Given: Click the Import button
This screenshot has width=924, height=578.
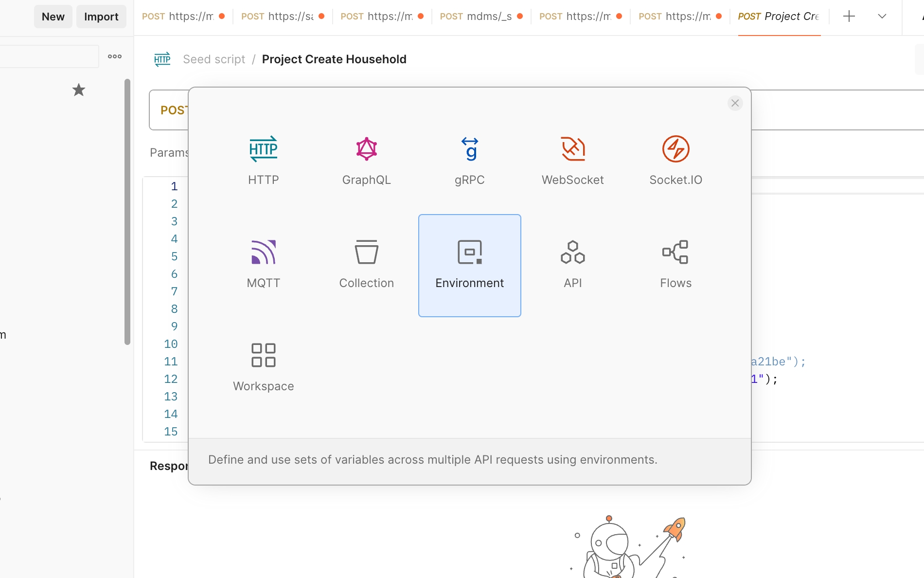Looking at the screenshot, I should [101, 17].
